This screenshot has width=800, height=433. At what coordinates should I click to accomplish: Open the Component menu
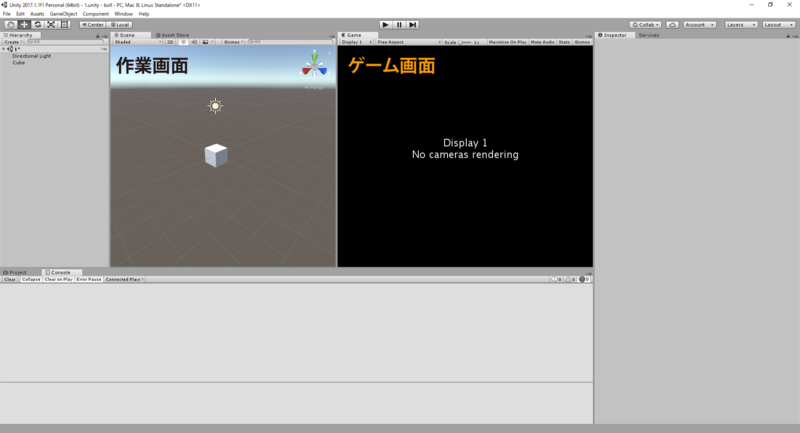[95, 14]
